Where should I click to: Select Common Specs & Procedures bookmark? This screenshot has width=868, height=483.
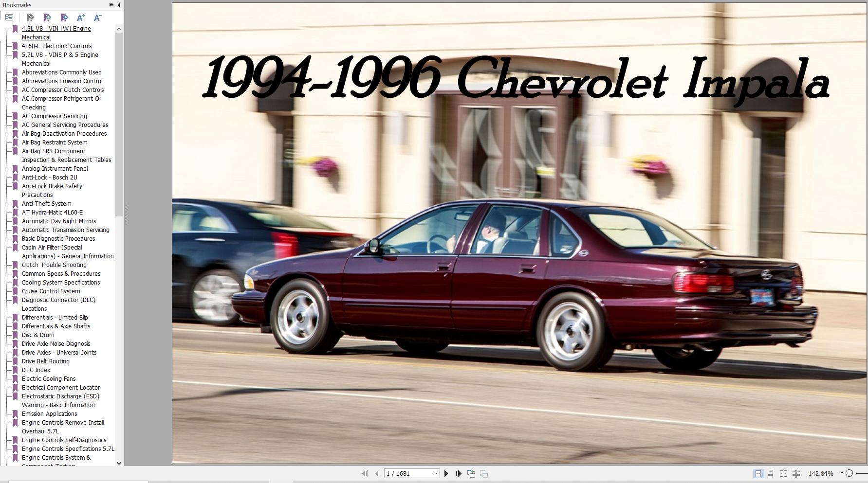(x=61, y=273)
